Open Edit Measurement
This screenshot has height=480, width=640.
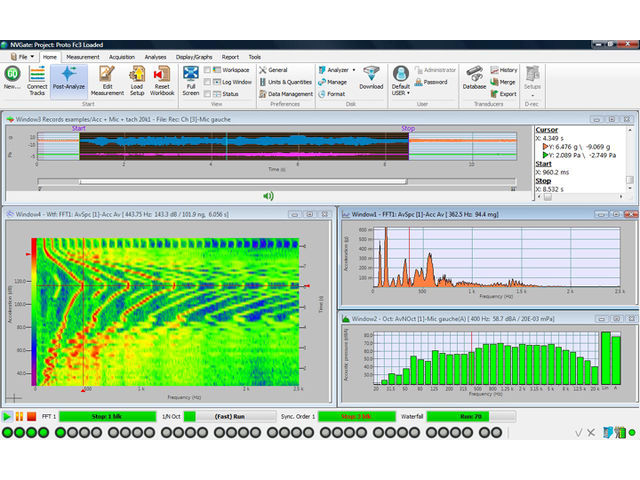click(107, 79)
